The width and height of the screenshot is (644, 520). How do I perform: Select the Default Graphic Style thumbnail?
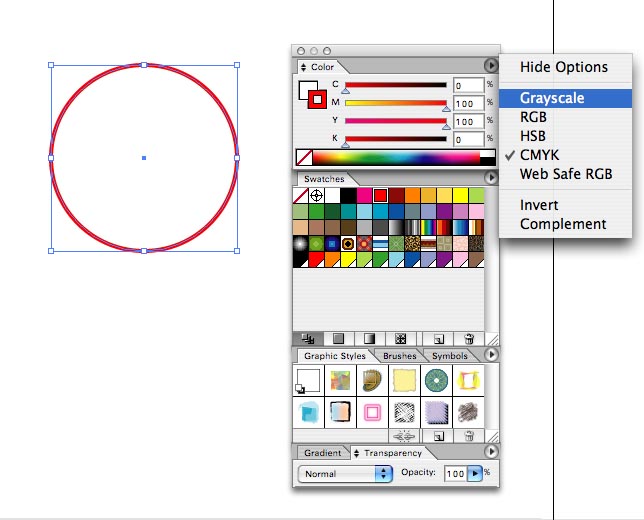tap(308, 381)
